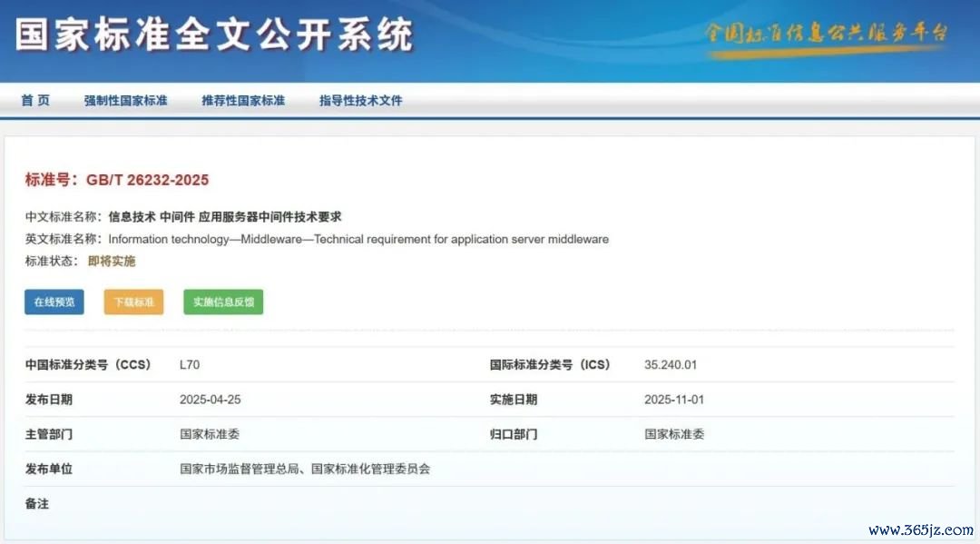Select Chinese name 信息技术 中间件 应用服务器中间件技术要求

point(225,217)
